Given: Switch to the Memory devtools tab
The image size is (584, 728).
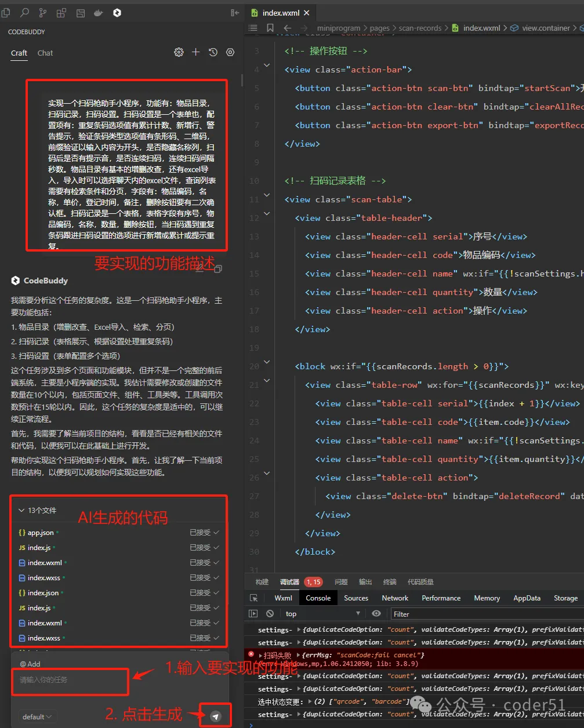Looking at the screenshot, I should click(487, 598).
